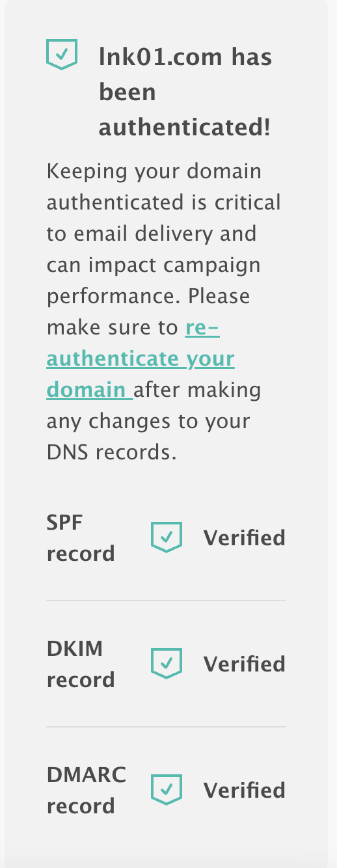Click the SPF record verified checkmark icon
This screenshot has height=868, width=337.
coord(167,537)
